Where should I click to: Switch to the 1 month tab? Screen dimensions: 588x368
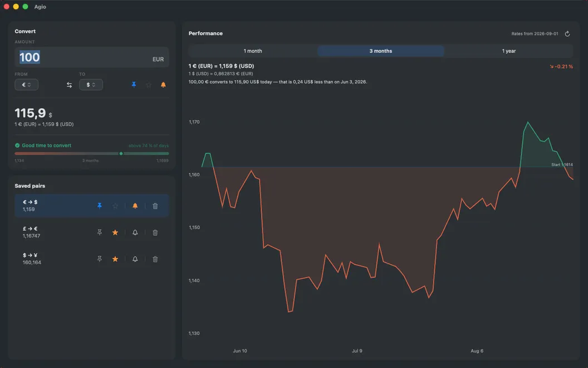tap(253, 51)
